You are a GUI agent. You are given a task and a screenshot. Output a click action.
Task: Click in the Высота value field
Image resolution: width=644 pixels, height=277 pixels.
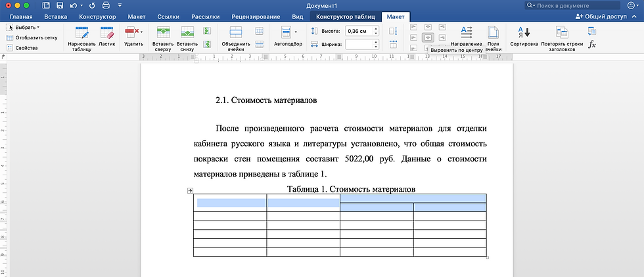point(359,32)
